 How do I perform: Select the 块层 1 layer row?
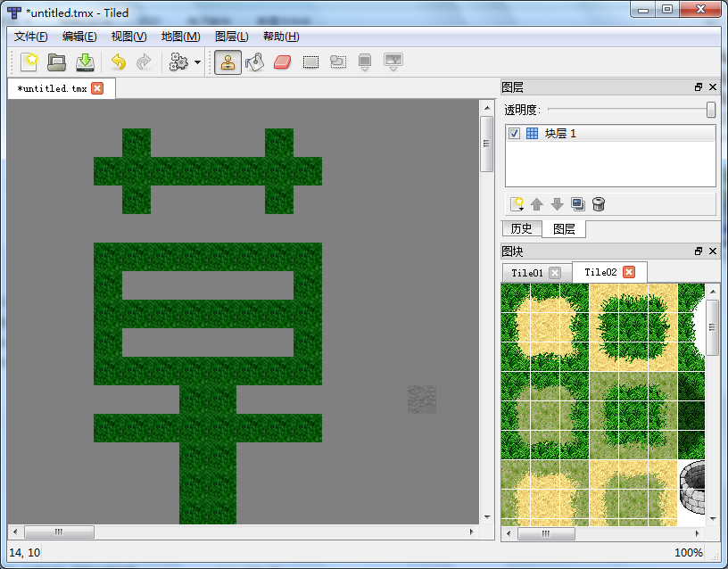click(x=610, y=134)
